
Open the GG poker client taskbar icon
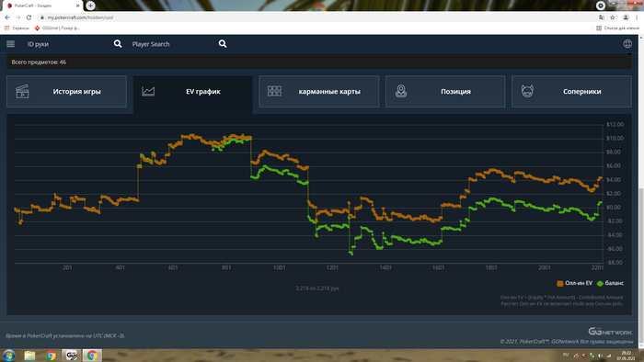72,356
